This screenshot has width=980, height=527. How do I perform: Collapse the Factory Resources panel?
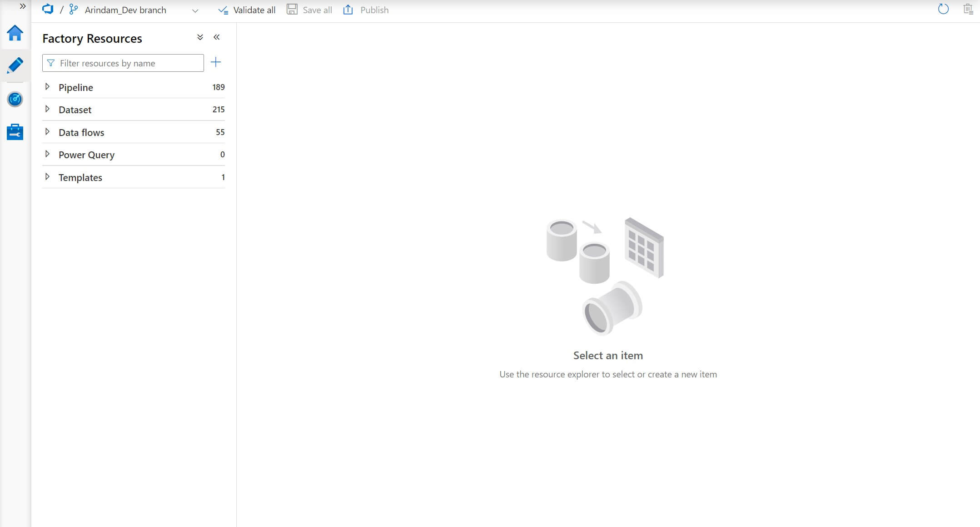217,37
